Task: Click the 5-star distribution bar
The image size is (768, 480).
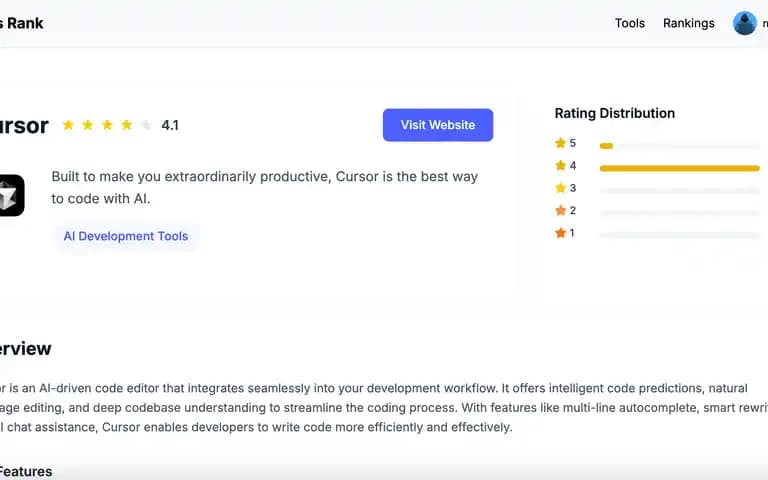Action: click(x=680, y=146)
